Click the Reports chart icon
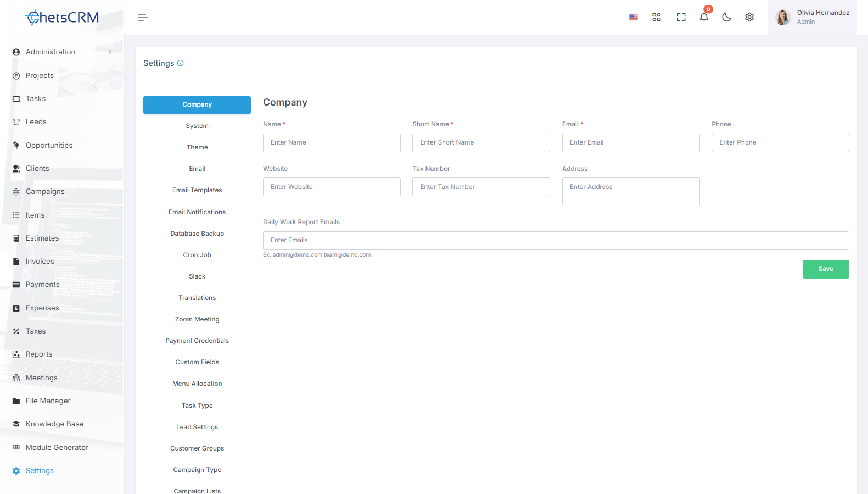This screenshot has width=868, height=494. (x=16, y=354)
